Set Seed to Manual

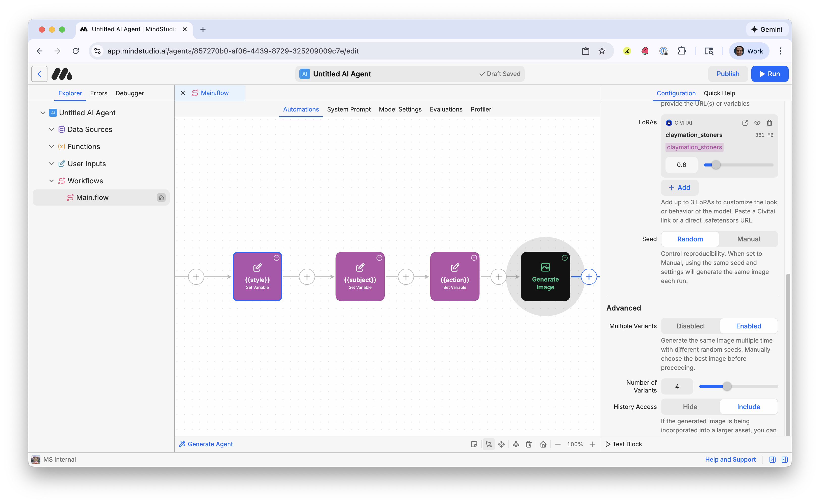coord(748,239)
